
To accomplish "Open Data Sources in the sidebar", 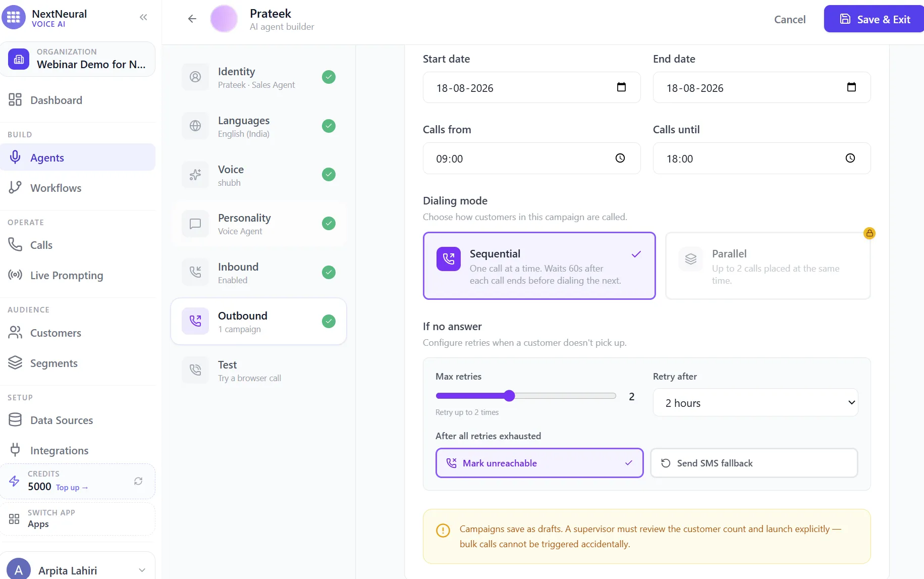I will point(78,420).
